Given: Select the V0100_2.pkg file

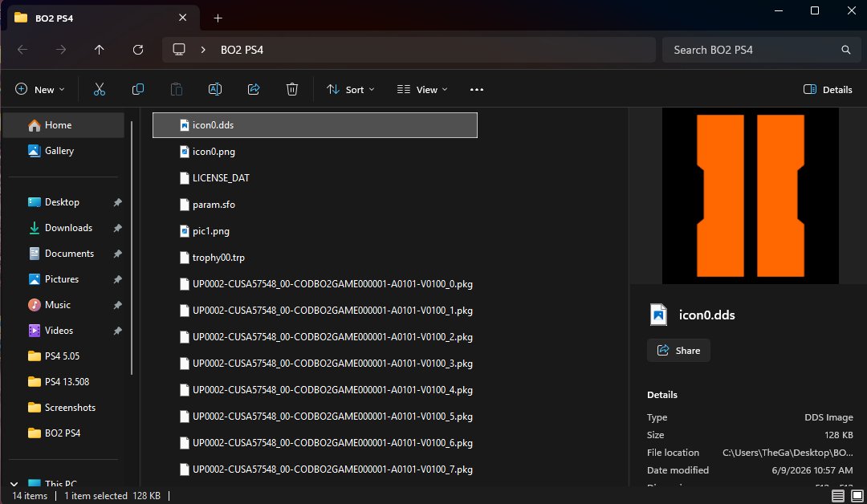Looking at the screenshot, I should [x=315, y=337].
